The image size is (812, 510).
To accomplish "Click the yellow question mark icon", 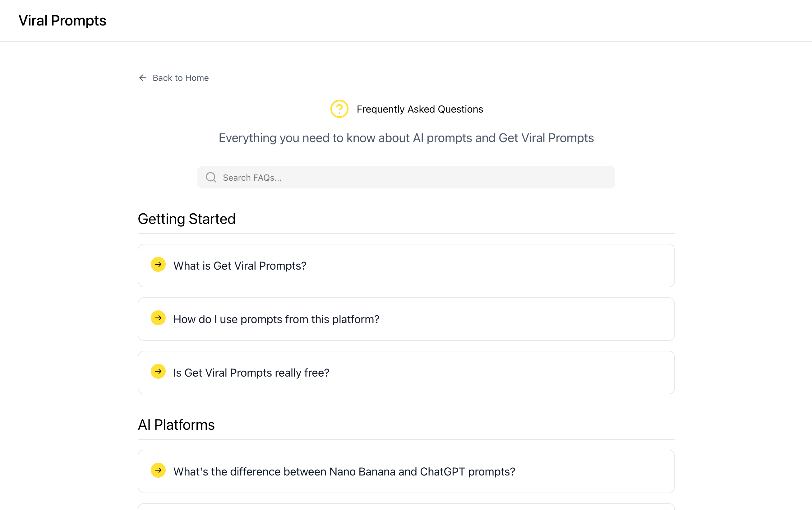I will pos(339,109).
